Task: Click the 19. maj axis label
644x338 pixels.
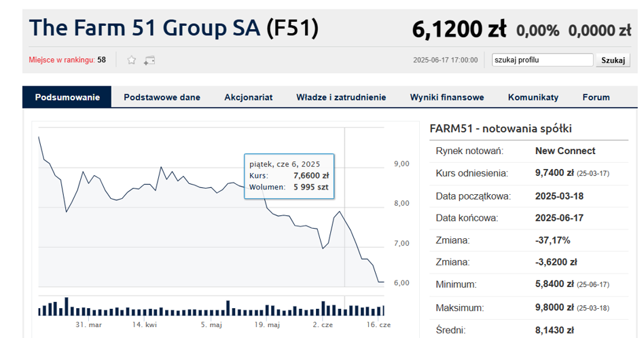Action: [267, 324]
